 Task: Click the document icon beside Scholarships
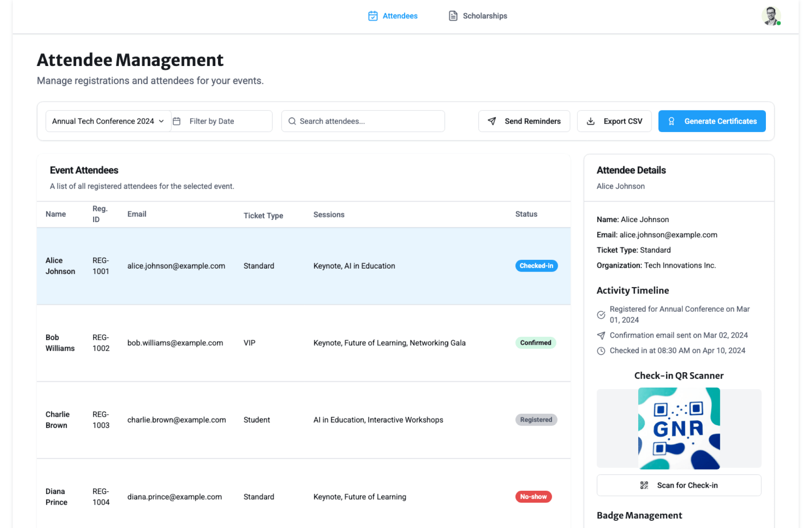point(453,16)
